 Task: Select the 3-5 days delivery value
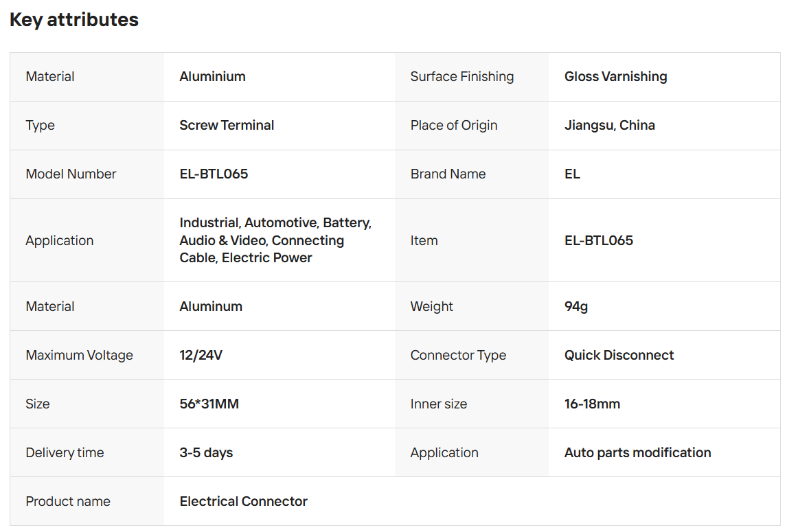coord(206,453)
